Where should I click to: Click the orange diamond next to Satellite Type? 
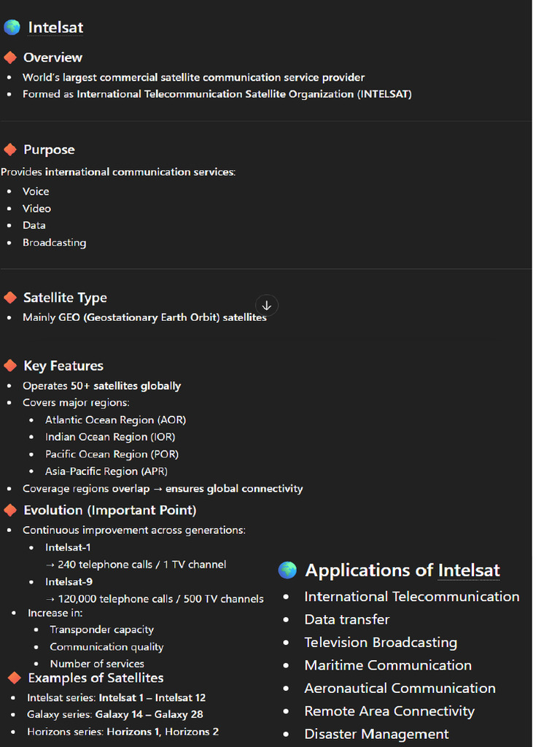coord(10,298)
